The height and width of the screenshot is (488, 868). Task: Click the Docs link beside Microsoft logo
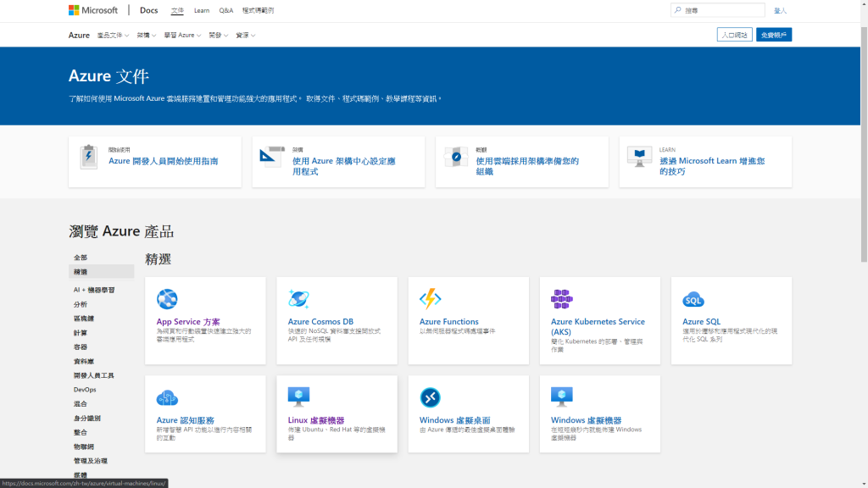(148, 10)
